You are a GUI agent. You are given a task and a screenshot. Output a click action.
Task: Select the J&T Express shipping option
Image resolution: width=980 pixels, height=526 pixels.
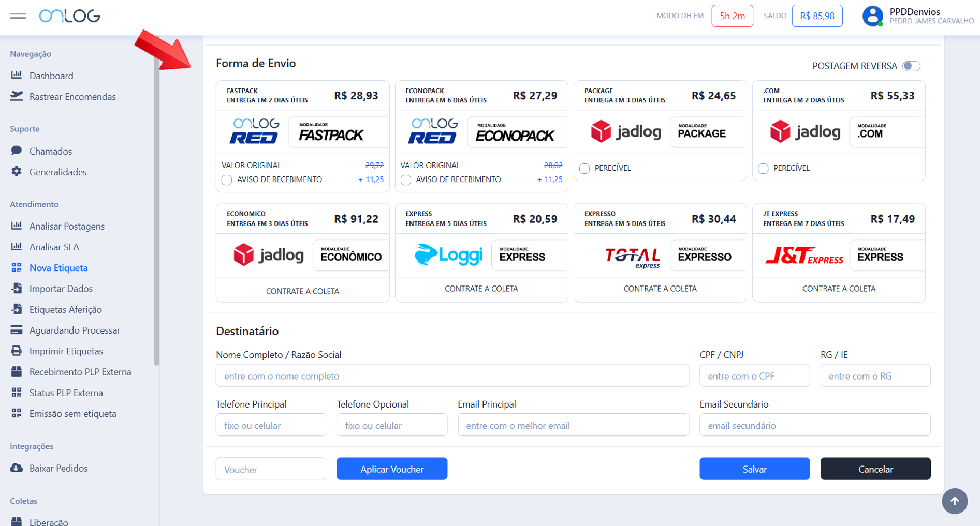point(838,243)
